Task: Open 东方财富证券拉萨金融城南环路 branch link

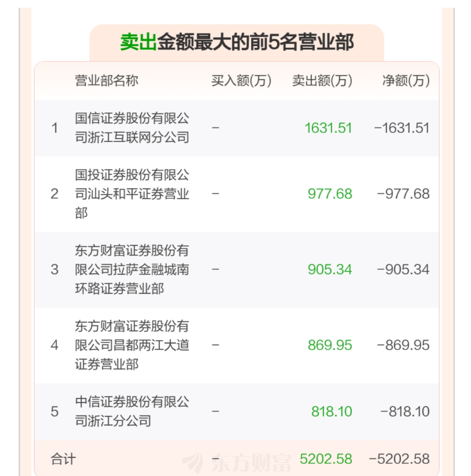Action: (x=132, y=269)
